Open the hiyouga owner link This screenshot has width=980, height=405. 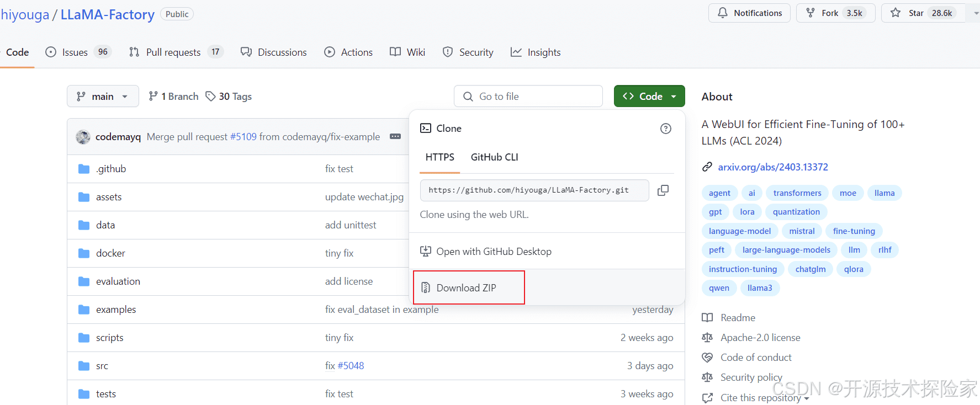pos(25,15)
